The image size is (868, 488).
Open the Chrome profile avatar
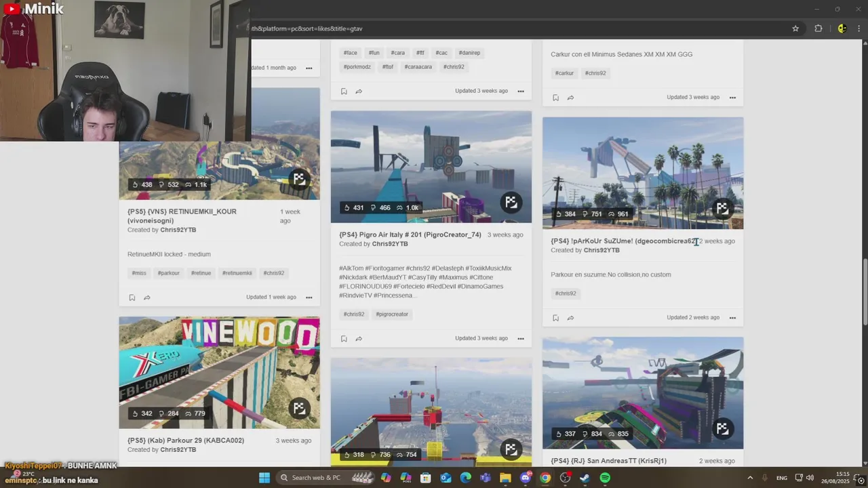pos(842,28)
